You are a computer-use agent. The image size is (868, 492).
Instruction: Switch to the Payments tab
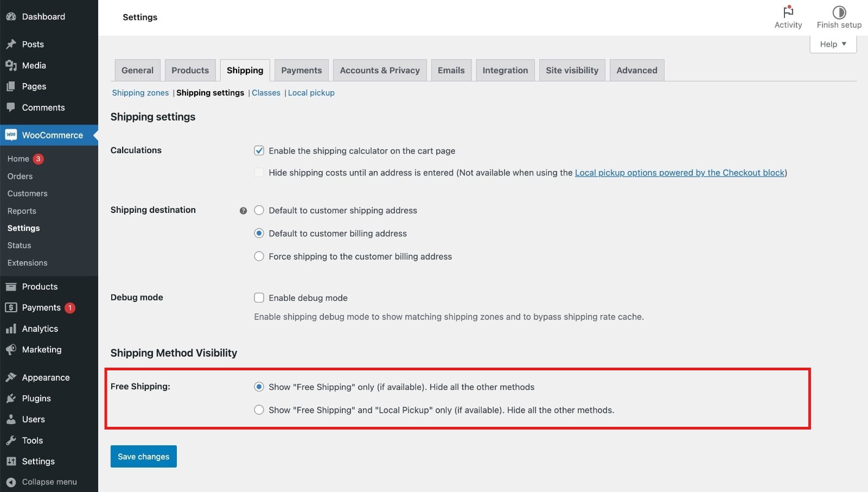pyautogui.click(x=301, y=70)
